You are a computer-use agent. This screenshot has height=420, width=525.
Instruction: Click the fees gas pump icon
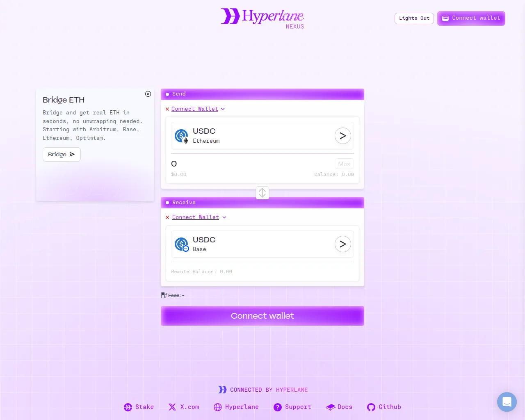click(x=164, y=295)
